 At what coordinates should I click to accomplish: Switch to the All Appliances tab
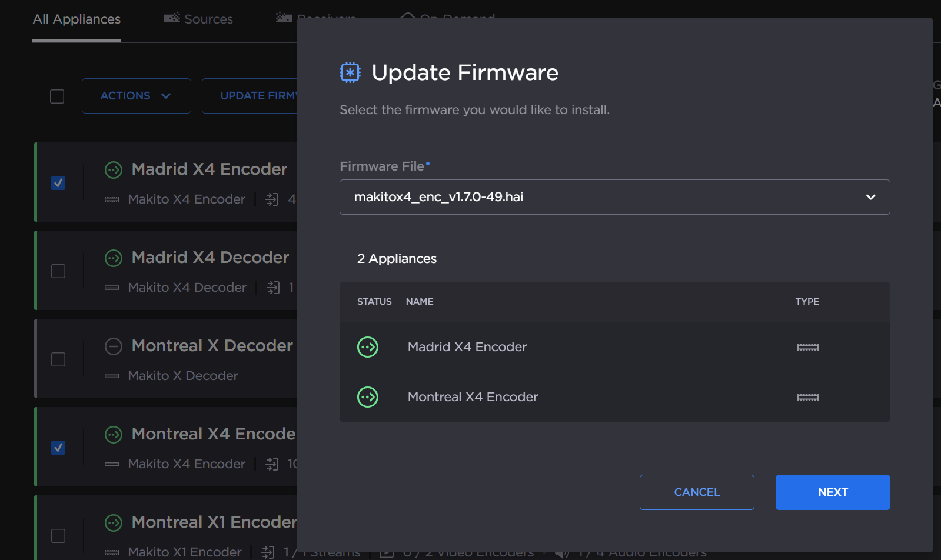tap(77, 19)
